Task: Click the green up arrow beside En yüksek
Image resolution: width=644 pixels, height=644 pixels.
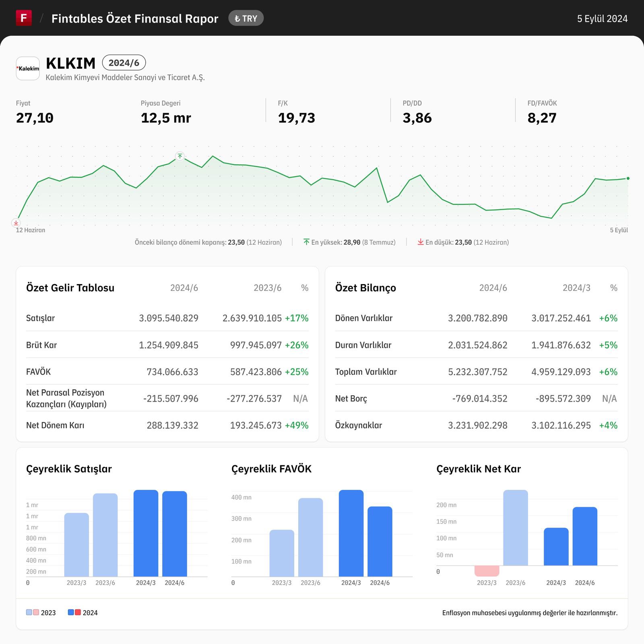Action: click(307, 242)
